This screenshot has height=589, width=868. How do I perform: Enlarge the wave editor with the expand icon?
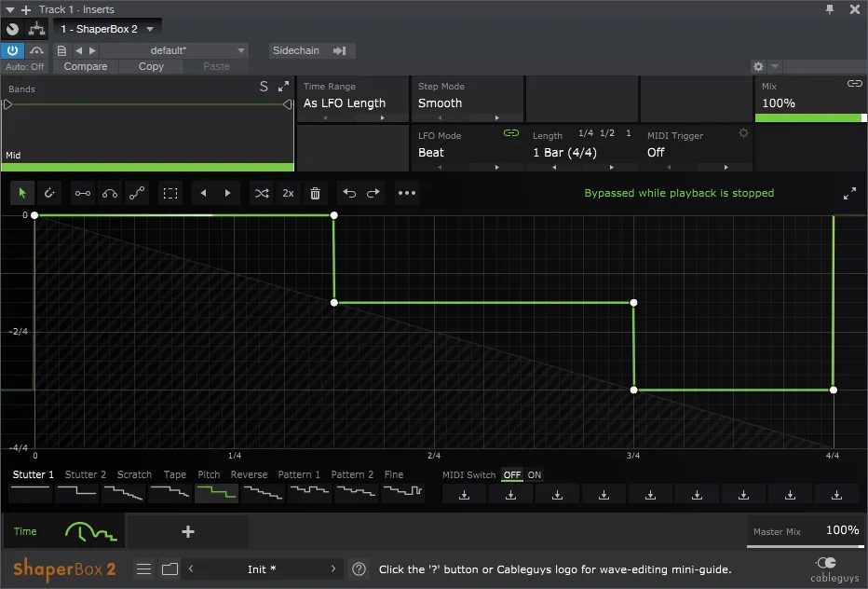[849, 193]
